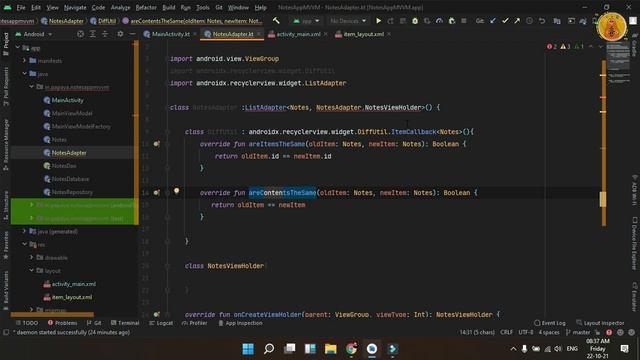The image size is (640, 360).
Task: Toggle the Resource Manager side tab
Action: (x=6, y=145)
